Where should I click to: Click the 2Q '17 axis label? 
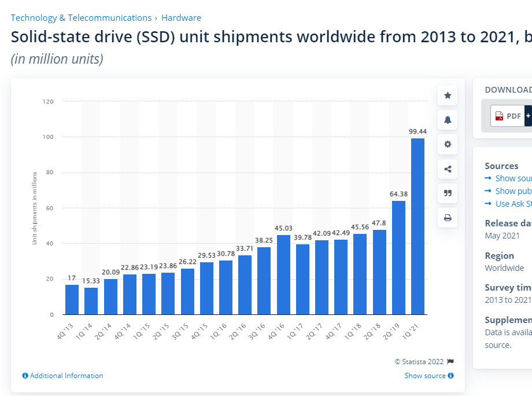point(315,332)
